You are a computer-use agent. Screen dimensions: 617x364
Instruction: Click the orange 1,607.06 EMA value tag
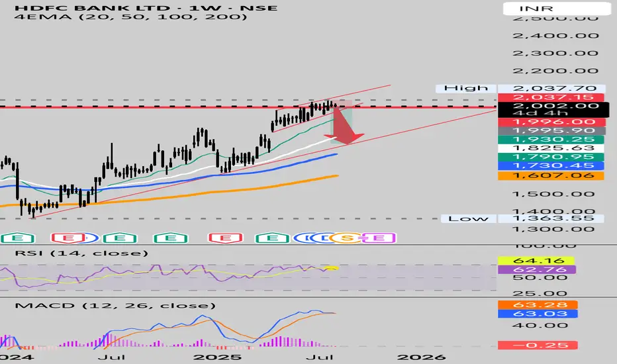[x=551, y=175]
